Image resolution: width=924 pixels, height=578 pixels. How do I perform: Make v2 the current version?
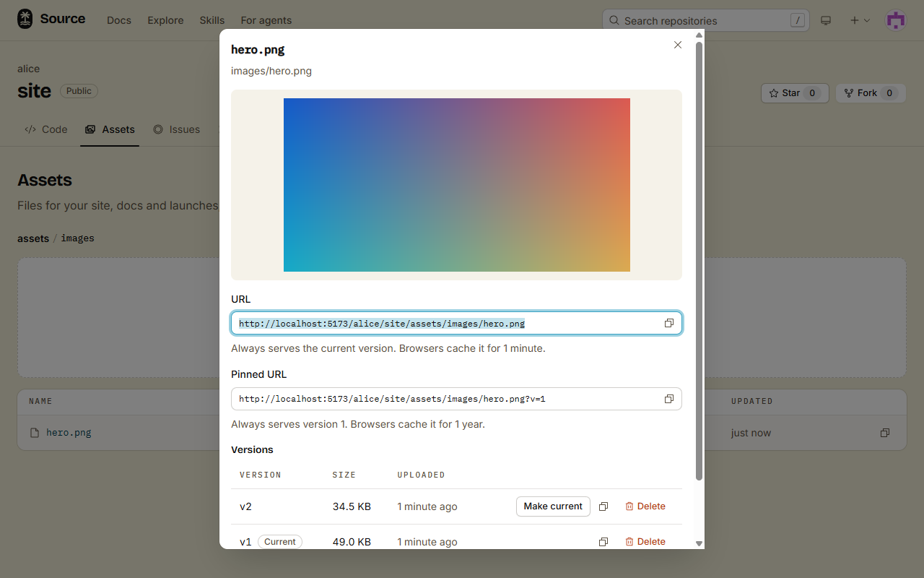[x=553, y=506]
